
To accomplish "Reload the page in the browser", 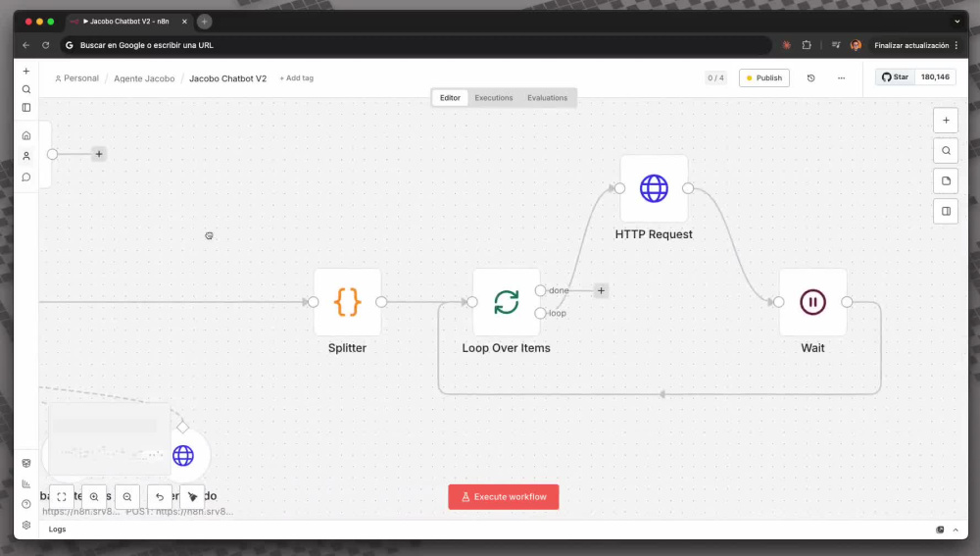I will tap(46, 45).
